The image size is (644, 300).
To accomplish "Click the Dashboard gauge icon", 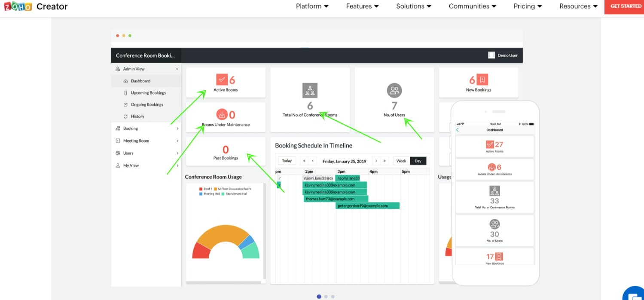I will [125, 81].
